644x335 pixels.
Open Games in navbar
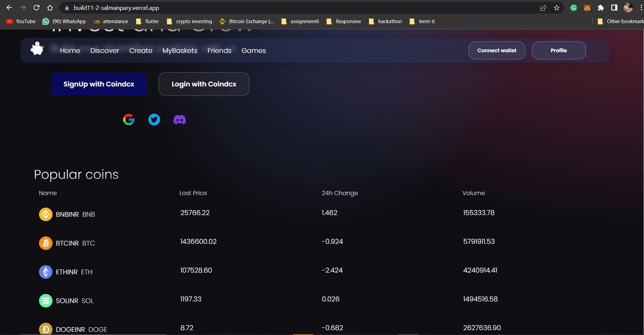tap(254, 50)
